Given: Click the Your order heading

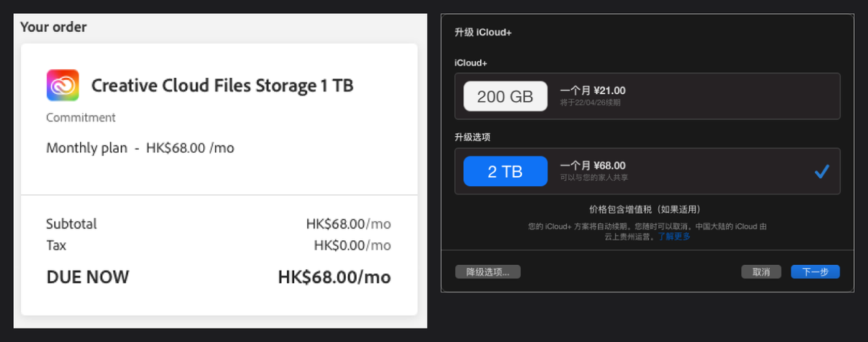Looking at the screenshot, I should 54,27.
